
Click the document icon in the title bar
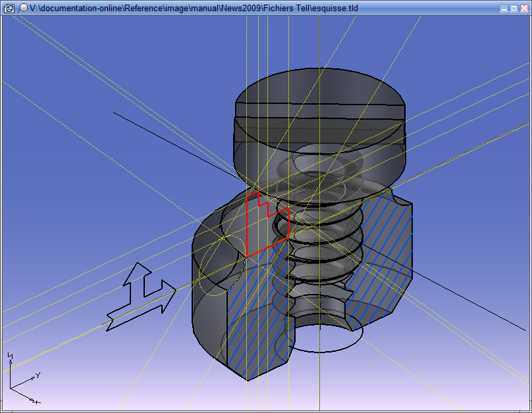[9, 8]
